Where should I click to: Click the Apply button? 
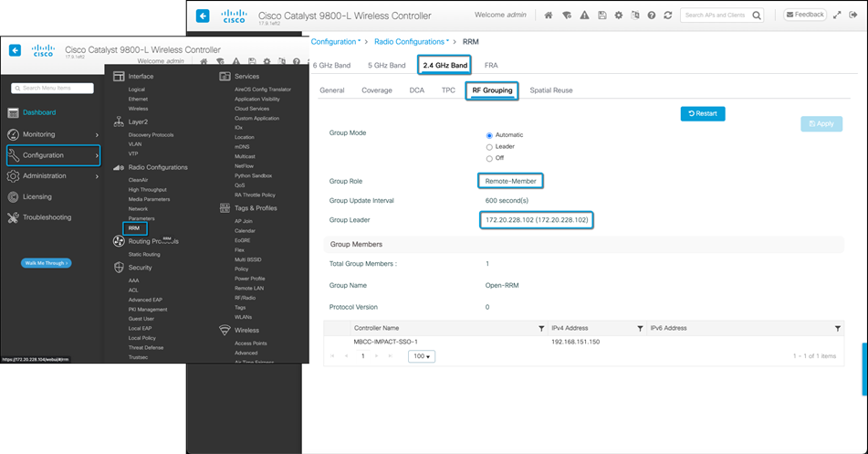pos(821,123)
